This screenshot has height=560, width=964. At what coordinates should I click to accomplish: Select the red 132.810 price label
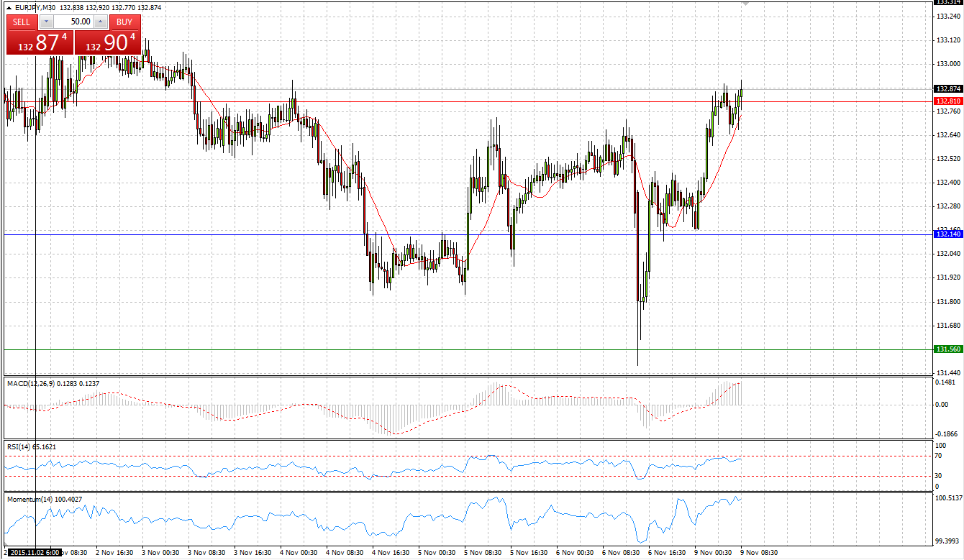click(x=947, y=101)
